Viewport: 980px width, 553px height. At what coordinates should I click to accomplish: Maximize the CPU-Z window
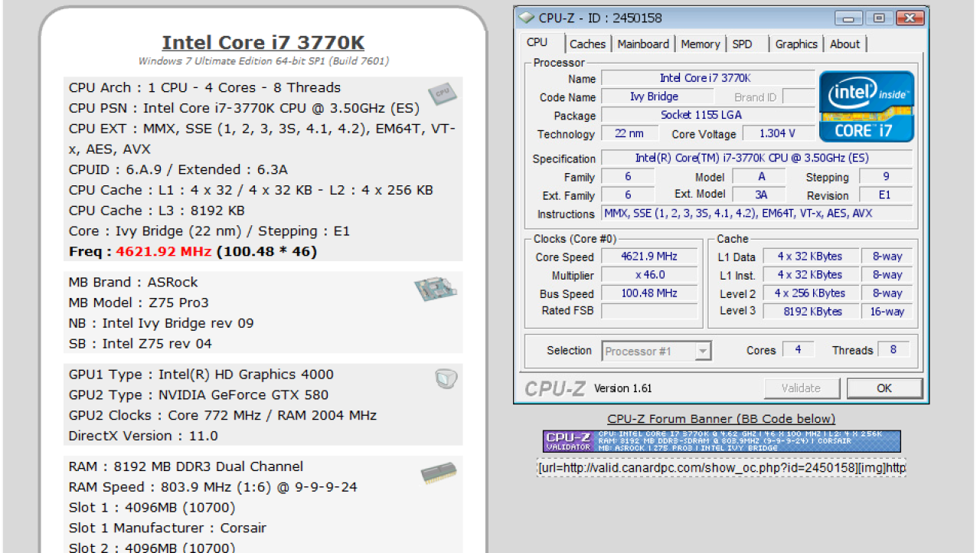[879, 18]
